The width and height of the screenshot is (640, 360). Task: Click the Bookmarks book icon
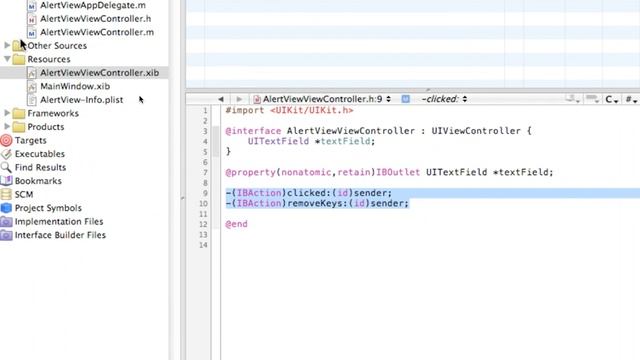pos(6,181)
